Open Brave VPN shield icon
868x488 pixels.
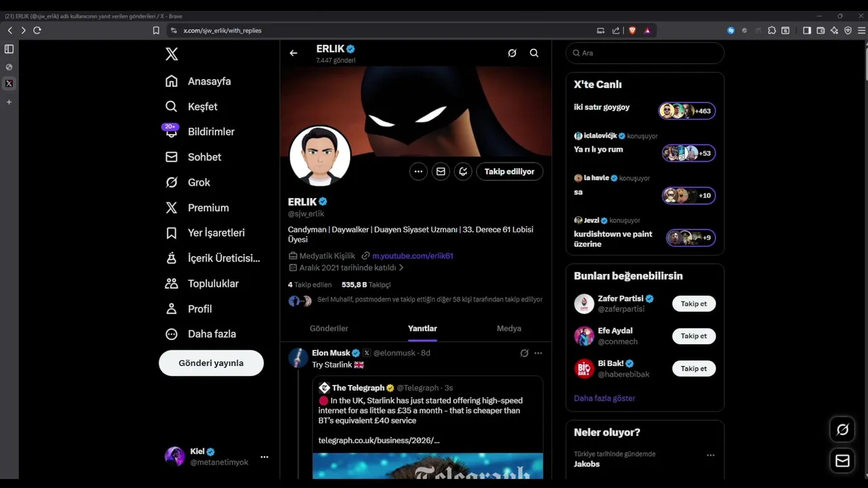(x=848, y=30)
